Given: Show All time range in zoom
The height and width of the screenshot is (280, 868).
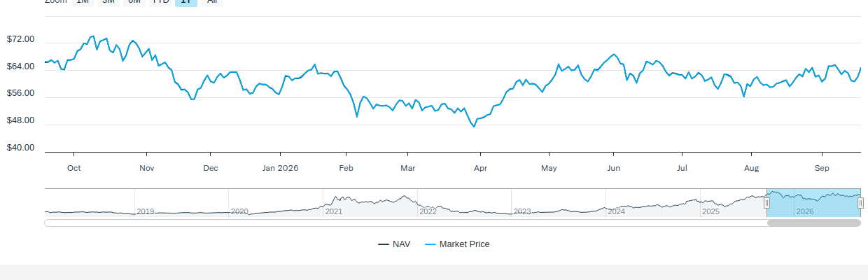Looking at the screenshot, I should (x=211, y=2).
